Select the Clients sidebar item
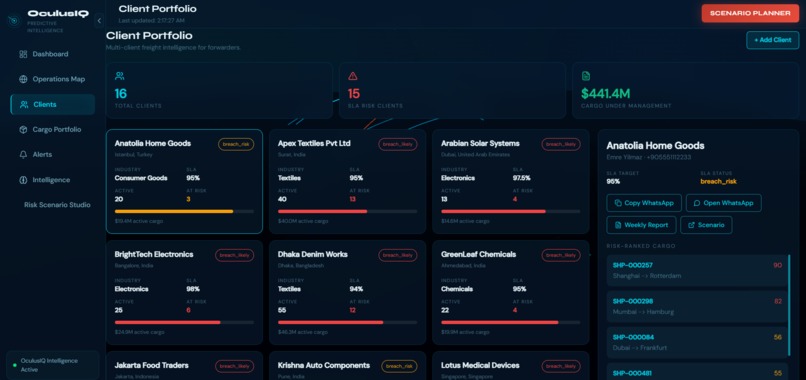The width and height of the screenshot is (806, 380). click(x=52, y=104)
